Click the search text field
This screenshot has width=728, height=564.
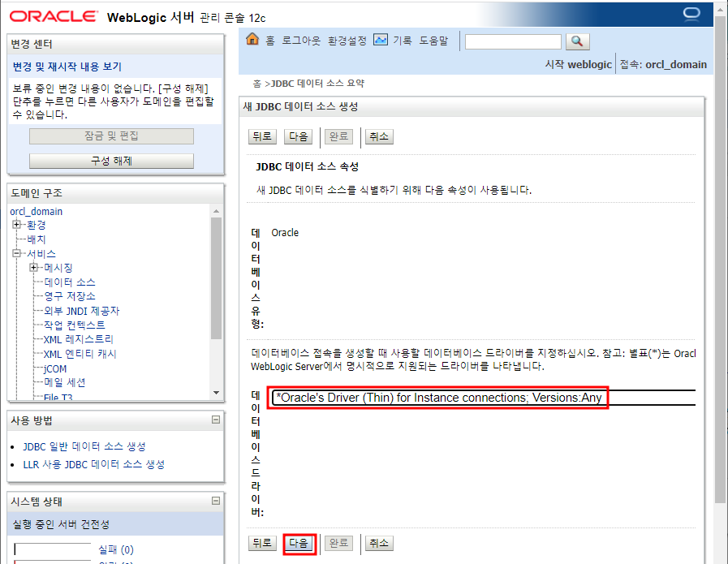(513, 41)
